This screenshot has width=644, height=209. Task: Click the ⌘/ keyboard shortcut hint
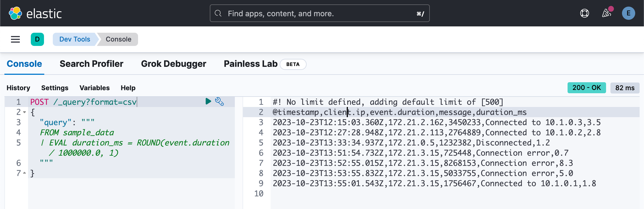pos(420,14)
